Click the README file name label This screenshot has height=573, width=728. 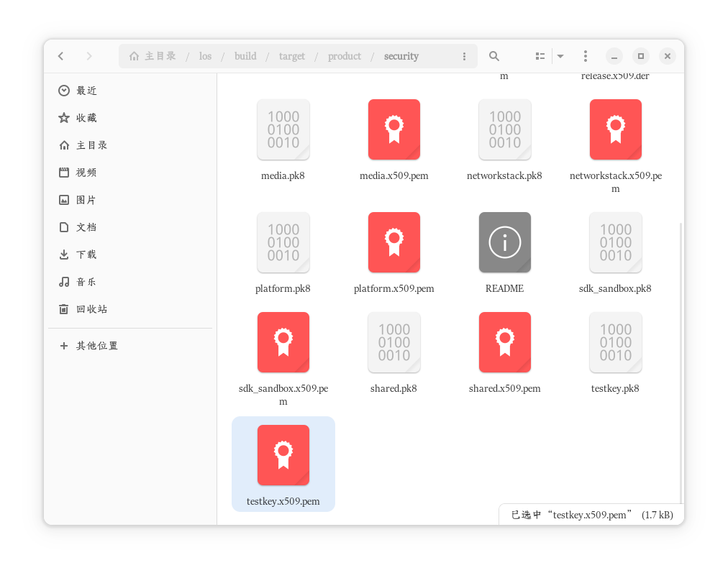point(505,288)
